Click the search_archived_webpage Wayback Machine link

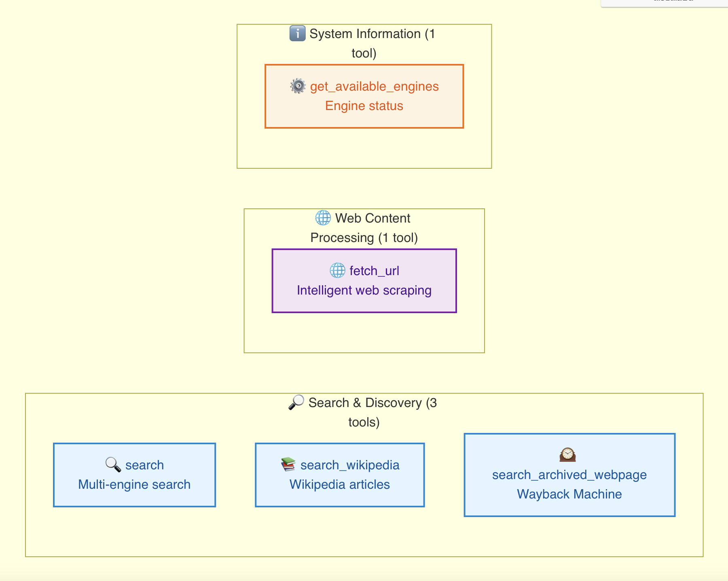click(x=569, y=475)
